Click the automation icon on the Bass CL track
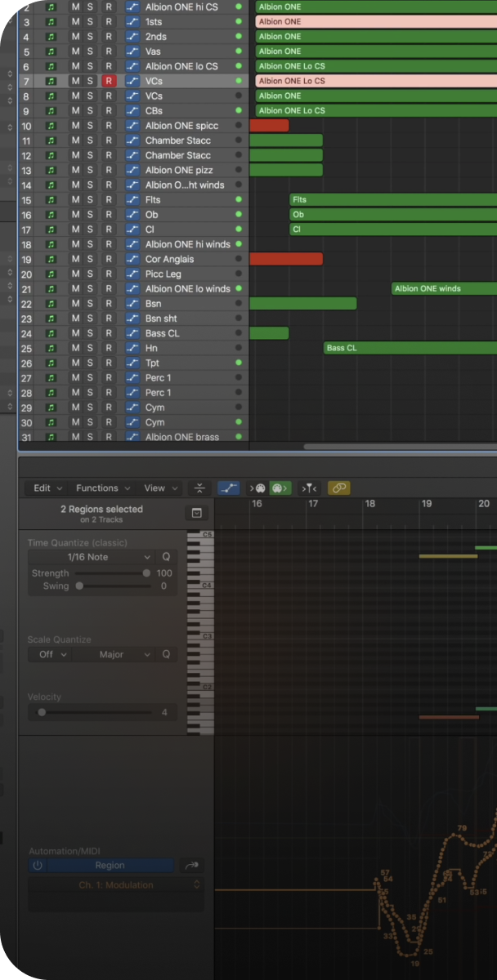 tap(132, 333)
